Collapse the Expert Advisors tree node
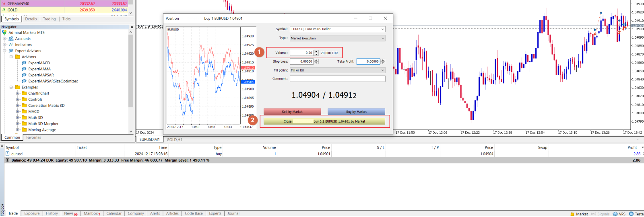Viewport: 644px width, 217px height. 4,51
